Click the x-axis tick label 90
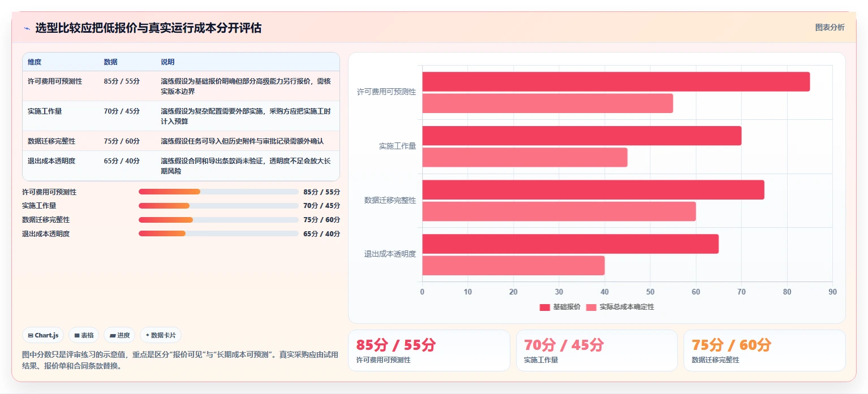868x394 pixels. (832, 292)
